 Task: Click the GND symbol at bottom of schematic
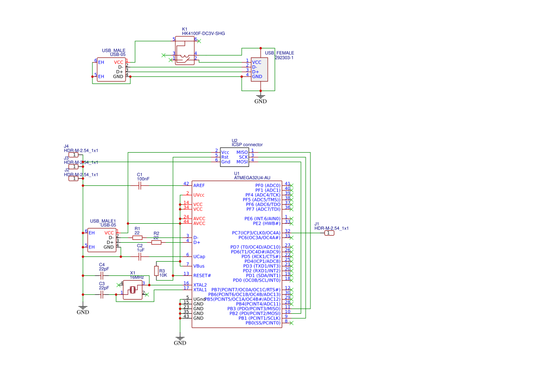pyautogui.click(x=180, y=337)
